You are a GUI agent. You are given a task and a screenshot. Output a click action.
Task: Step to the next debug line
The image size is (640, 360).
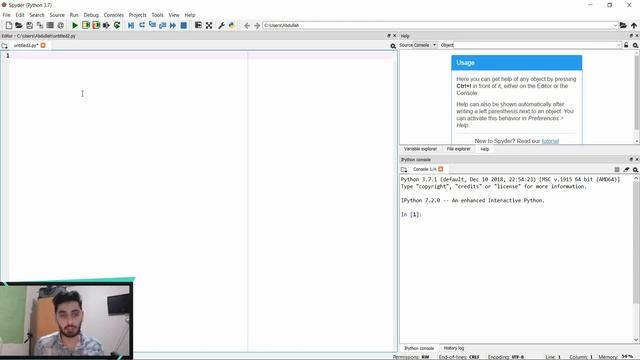142,25
